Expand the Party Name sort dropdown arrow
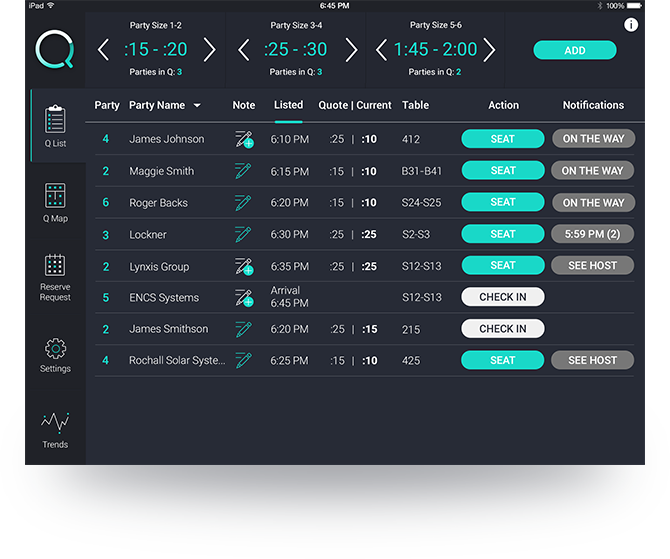Viewport: 670px width, 559px height. (x=197, y=106)
